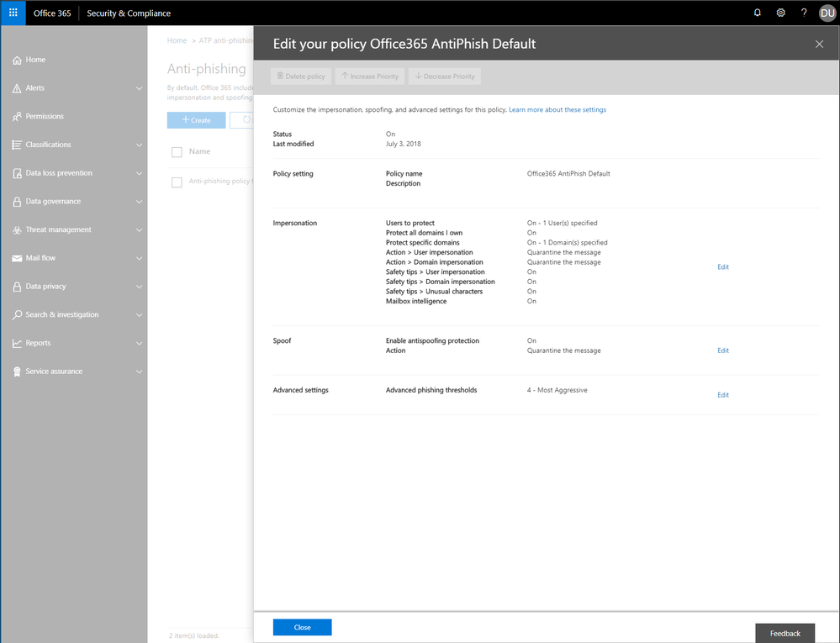Open the settings gear in header
Image resolution: width=840 pixels, height=643 pixels.
click(x=780, y=13)
